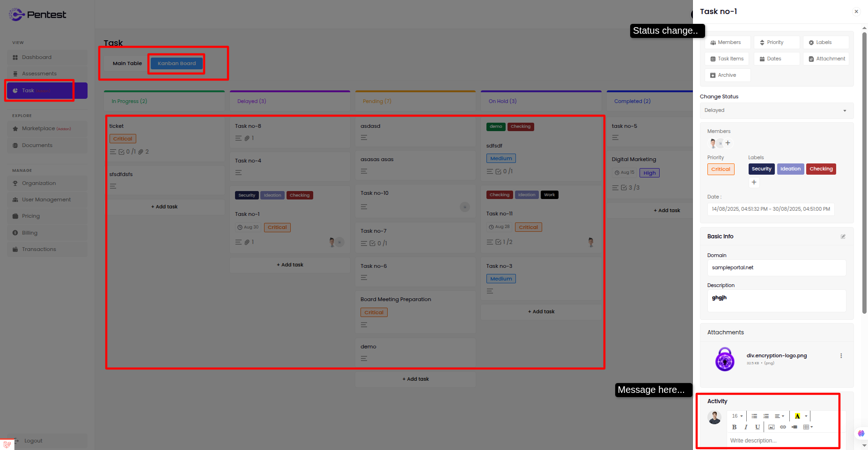
Task: Open the Change Status dropdown
Action: 776,111
